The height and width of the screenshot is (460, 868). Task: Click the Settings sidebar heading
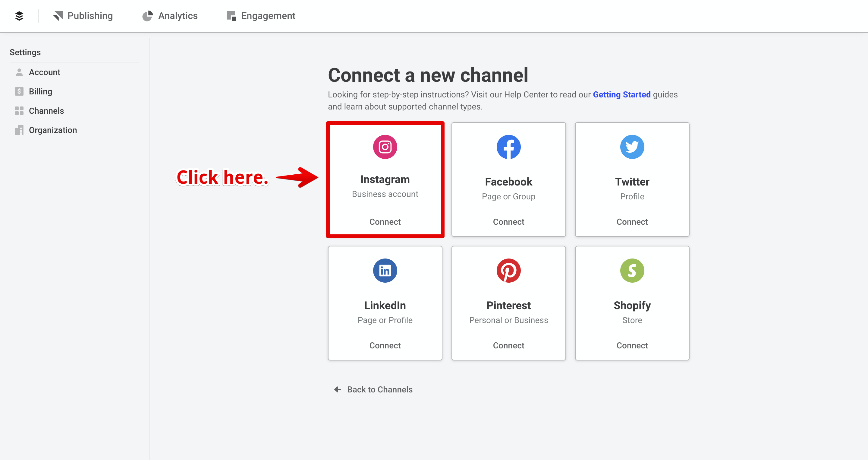click(x=25, y=52)
